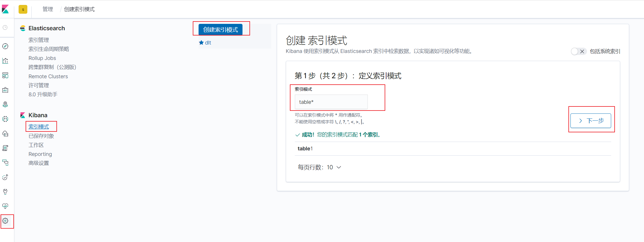The image size is (644, 242).
Task: Click the 下一步 button
Action: click(591, 121)
